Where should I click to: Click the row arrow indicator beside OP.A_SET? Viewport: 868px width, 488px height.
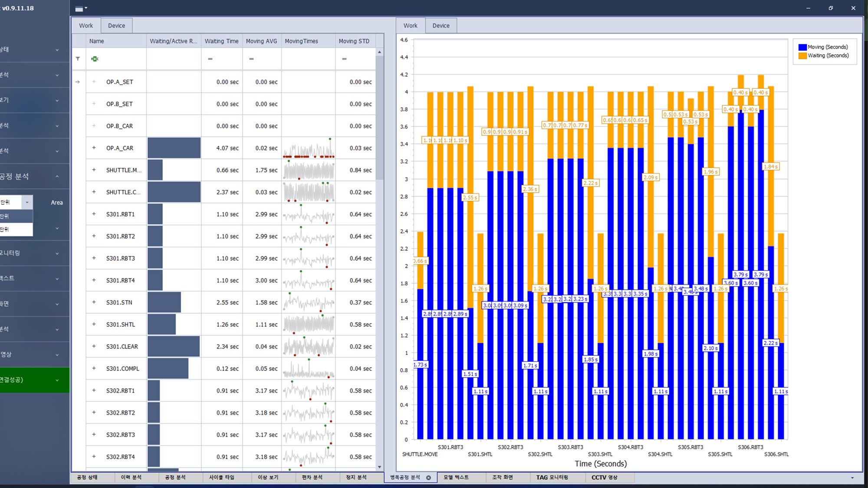[x=78, y=82]
